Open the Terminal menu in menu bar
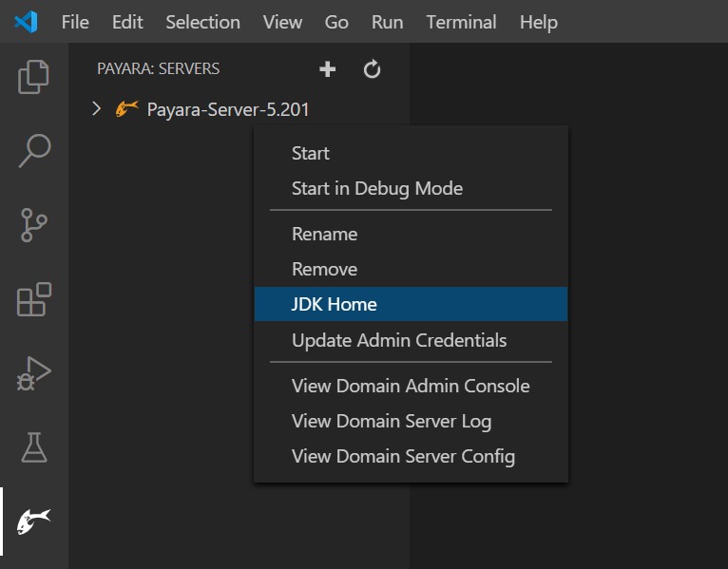Screen dimensions: 728x569 pyautogui.click(x=462, y=22)
